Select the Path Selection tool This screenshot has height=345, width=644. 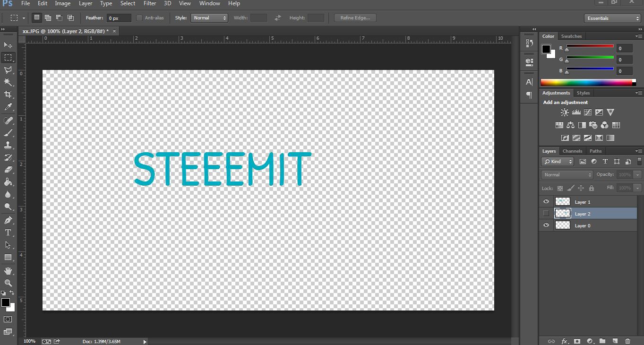click(x=8, y=245)
